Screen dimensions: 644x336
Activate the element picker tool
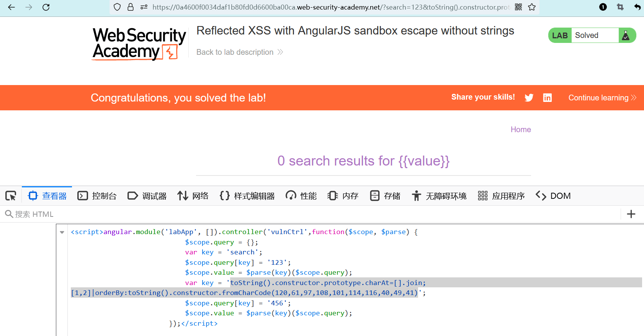(x=11, y=196)
